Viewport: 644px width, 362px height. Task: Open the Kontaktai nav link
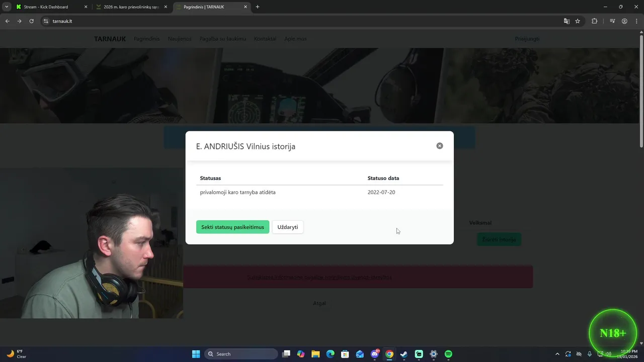click(x=265, y=39)
